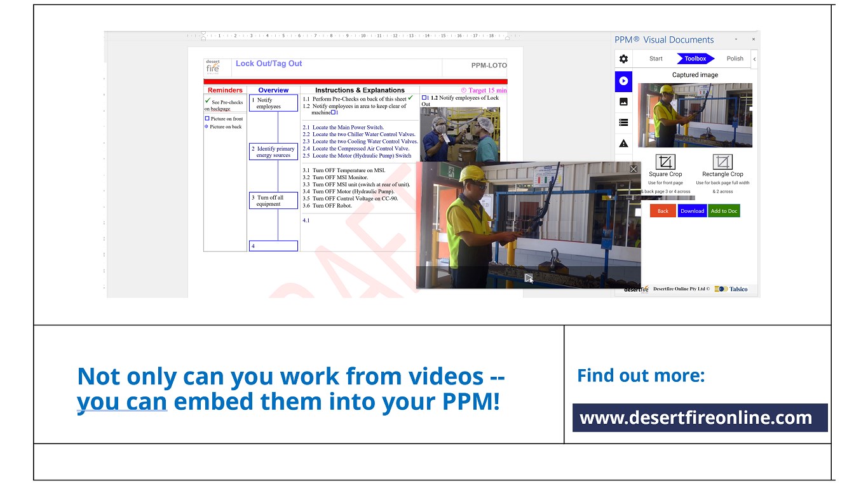
Task: Select the video play icon in sidebar
Action: tap(623, 81)
